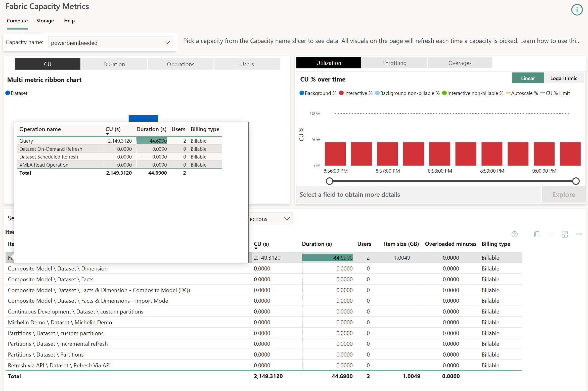Sort by CU (s) column header in items table
This screenshot has width=588, height=391.
[261, 244]
